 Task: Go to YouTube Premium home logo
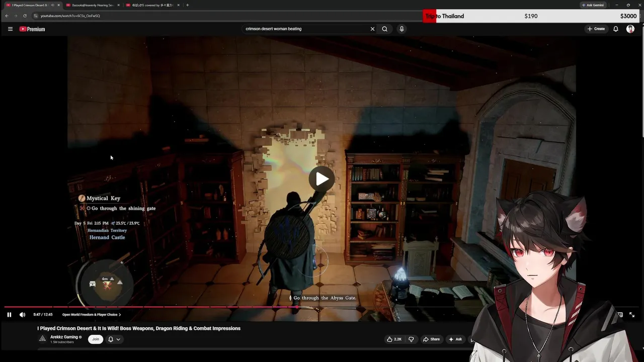point(32,29)
